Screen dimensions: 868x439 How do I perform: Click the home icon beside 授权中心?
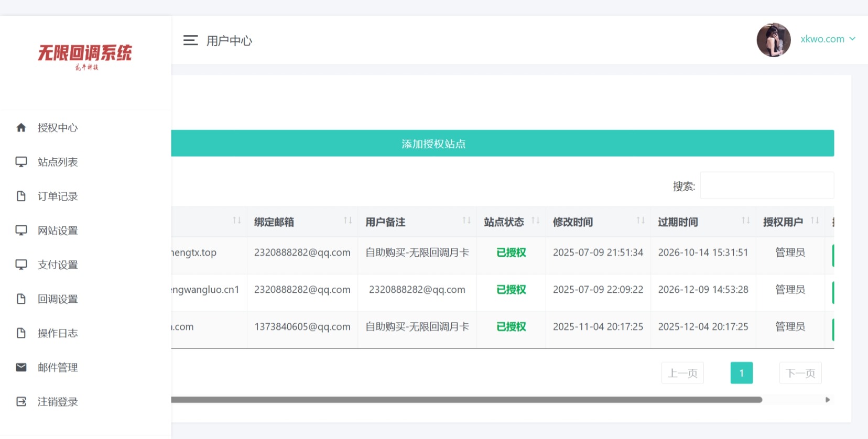[x=21, y=128]
